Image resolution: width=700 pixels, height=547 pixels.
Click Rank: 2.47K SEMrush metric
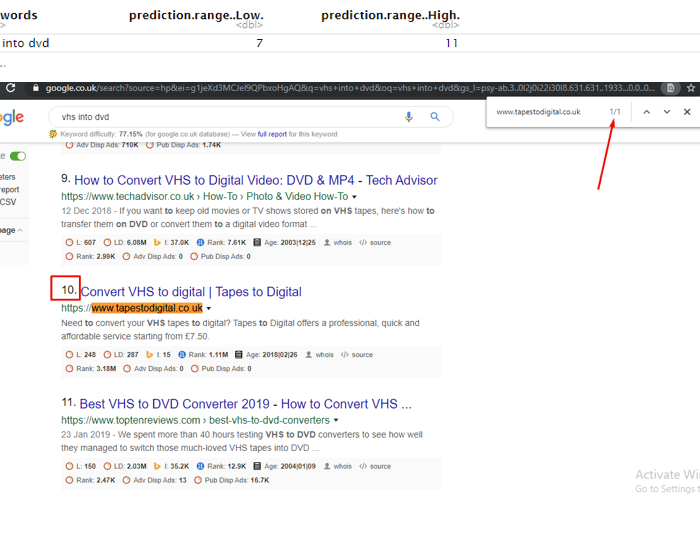pos(90,480)
